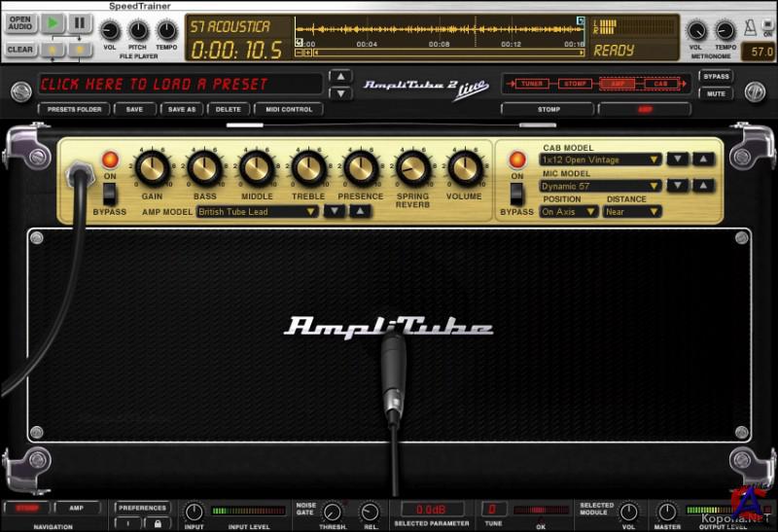This screenshot has height=532, width=778.
Task: Click the lock icon below Preferences
Action: click(x=157, y=523)
